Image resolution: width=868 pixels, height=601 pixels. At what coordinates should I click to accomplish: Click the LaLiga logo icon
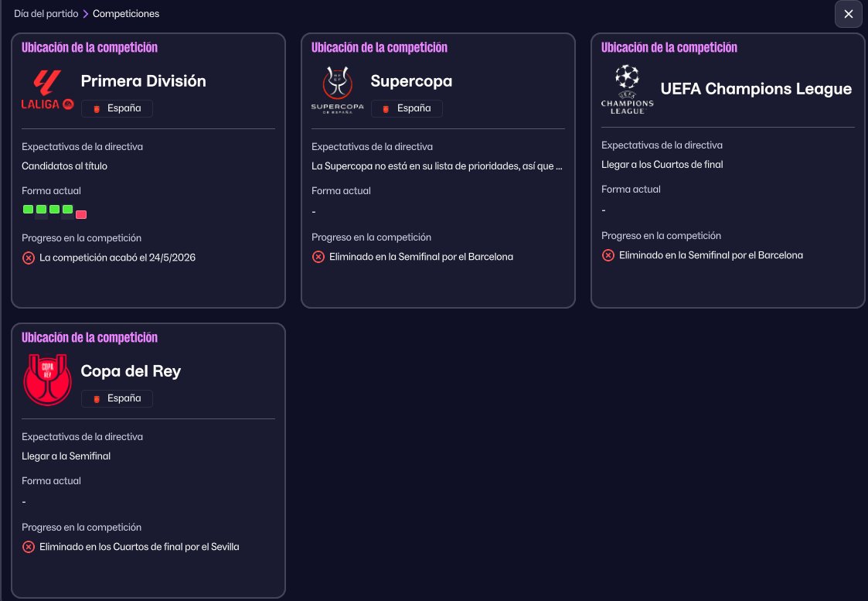tap(47, 90)
